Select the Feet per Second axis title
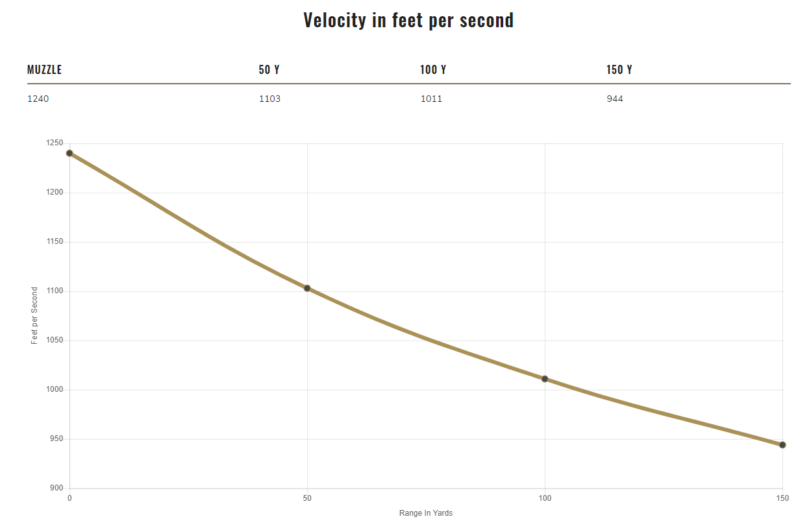This screenshot has width=811, height=532. [x=34, y=315]
